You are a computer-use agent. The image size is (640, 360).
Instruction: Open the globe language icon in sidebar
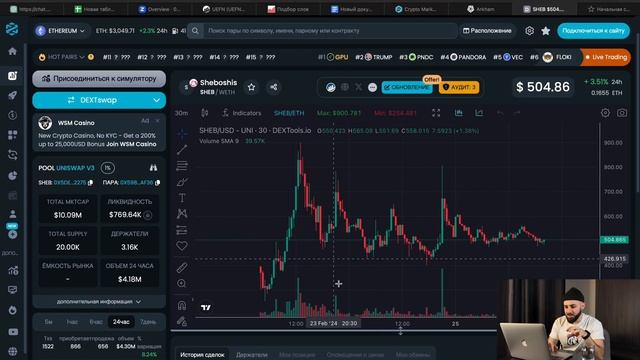13,351
